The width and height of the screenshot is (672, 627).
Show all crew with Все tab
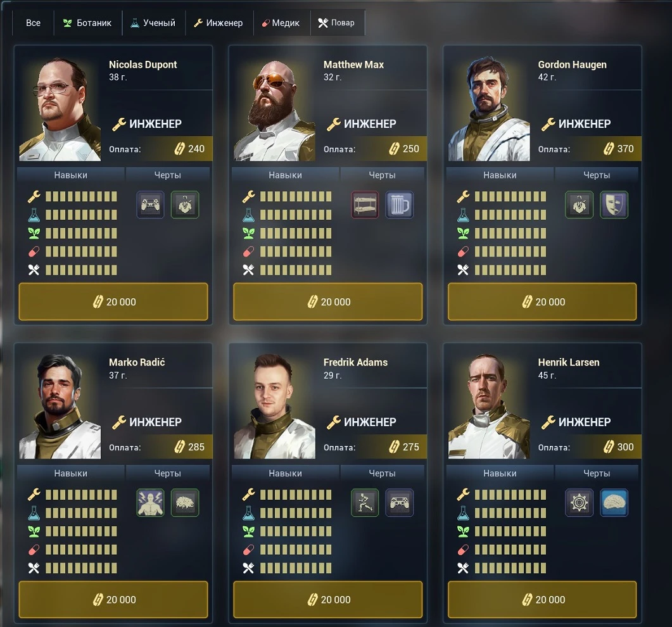[33, 23]
